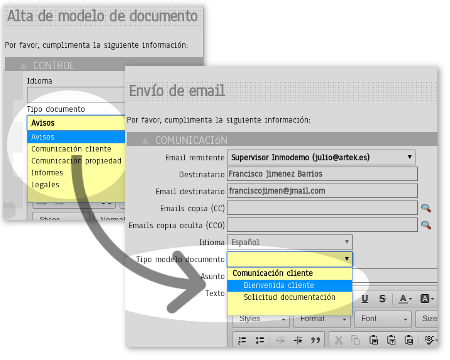Open the background color picker
450x360 pixels.
tap(427, 299)
